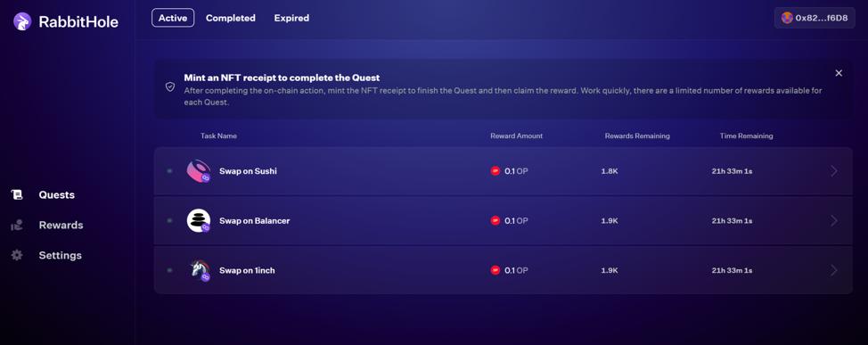Viewport: 868px width, 345px height.
Task: Open the Swap on Balancer quest title
Action: point(254,220)
